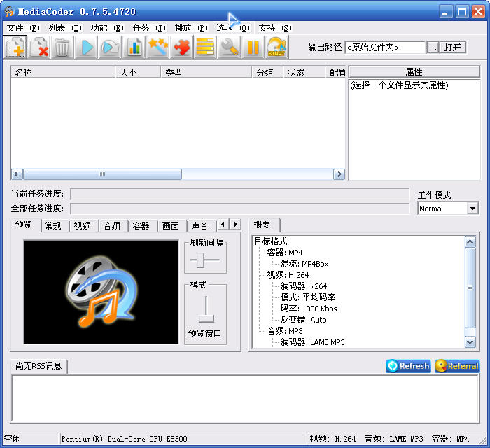The width and height of the screenshot is (490, 448).
Task: Open the wrench settings icon
Action: [x=229, y=48]
